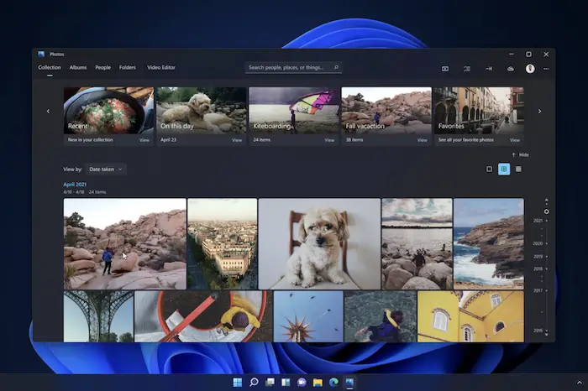Open the Video Editor tab
Viewport: 588px width, 391px height.
point(161,67)
